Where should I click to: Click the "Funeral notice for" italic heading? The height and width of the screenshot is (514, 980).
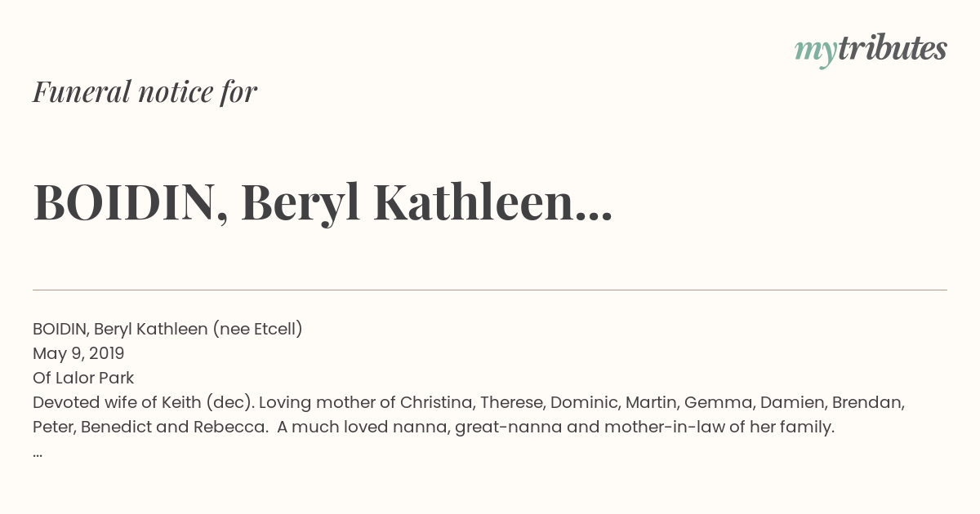145,92
